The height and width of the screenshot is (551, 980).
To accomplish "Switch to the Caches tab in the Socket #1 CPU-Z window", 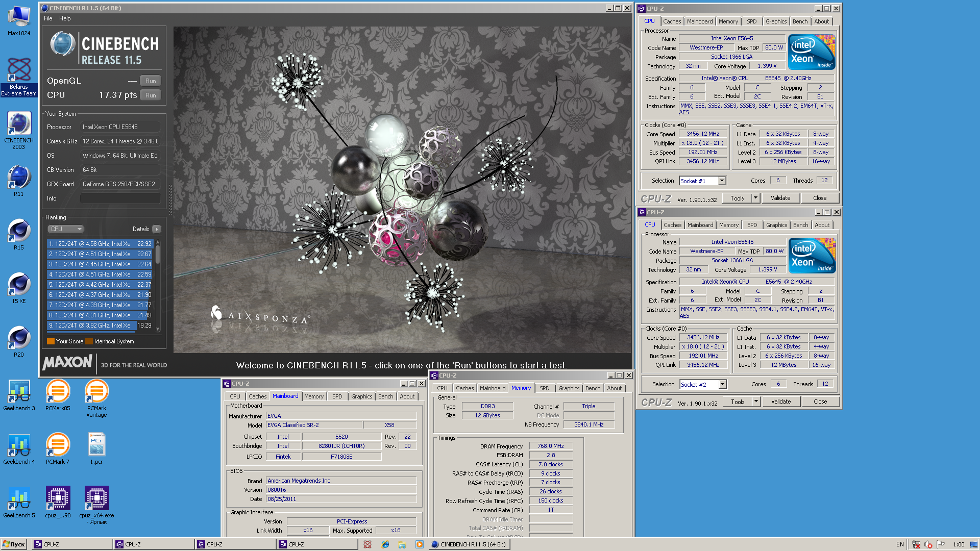I will tap(672, 21).
